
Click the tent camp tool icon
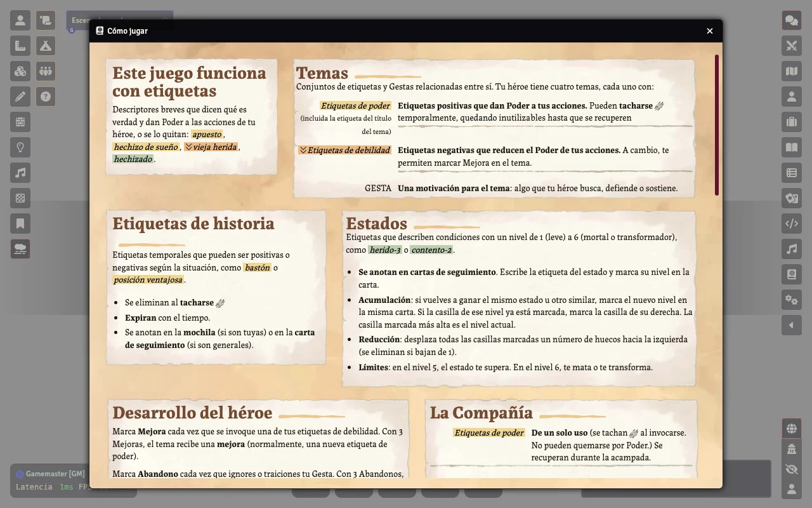(x=46, y=46)
